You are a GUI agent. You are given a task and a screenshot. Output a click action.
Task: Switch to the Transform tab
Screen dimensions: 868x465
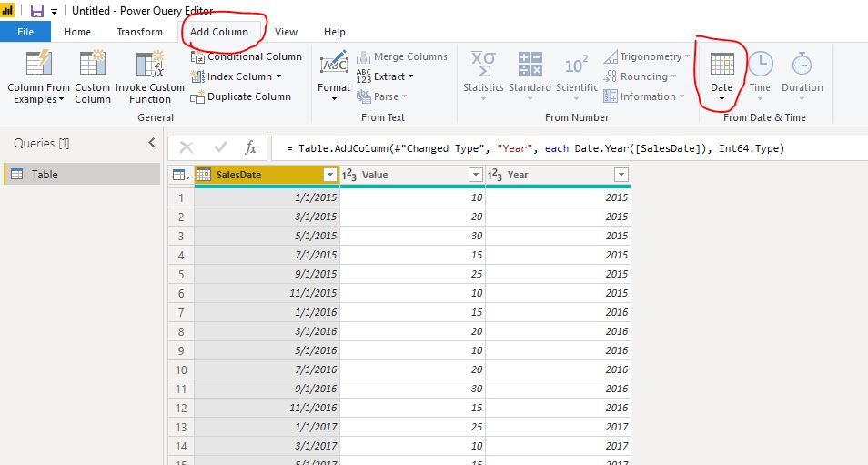(139, 32)
